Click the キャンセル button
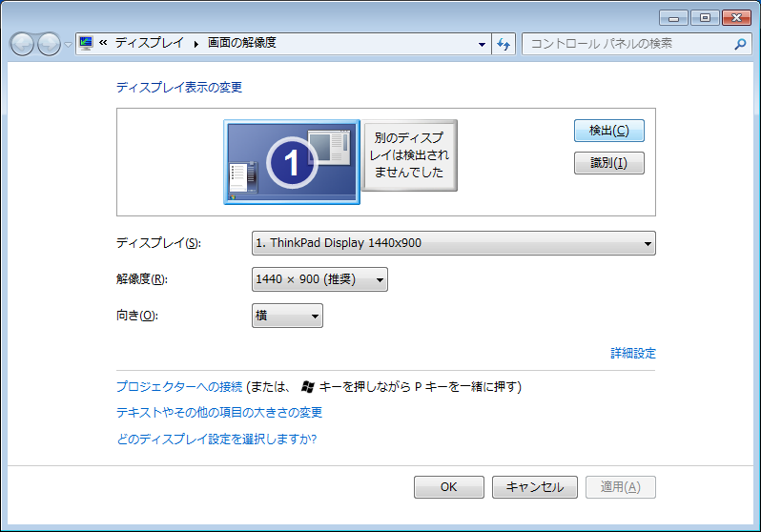 coord(534,487)
